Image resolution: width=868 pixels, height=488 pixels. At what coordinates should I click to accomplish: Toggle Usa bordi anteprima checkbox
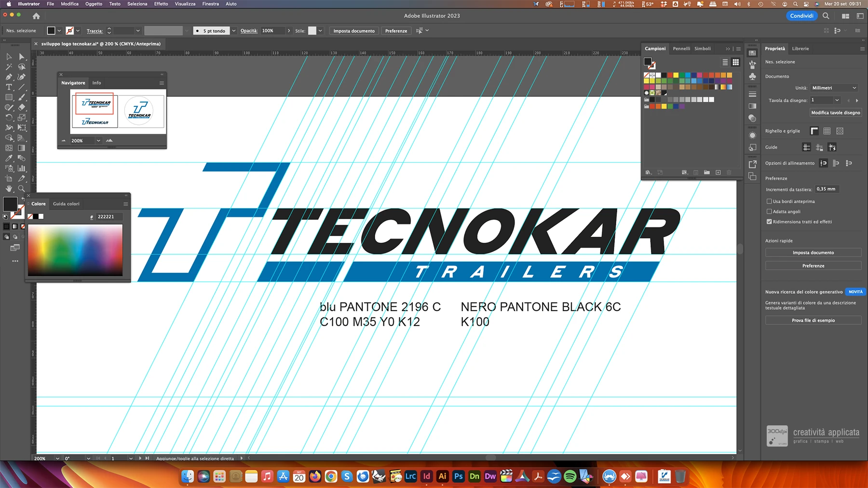tap(769, 201)
